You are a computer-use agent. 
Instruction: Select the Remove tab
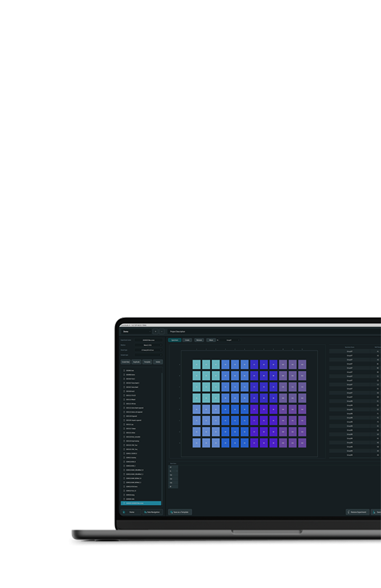(199, 340)
